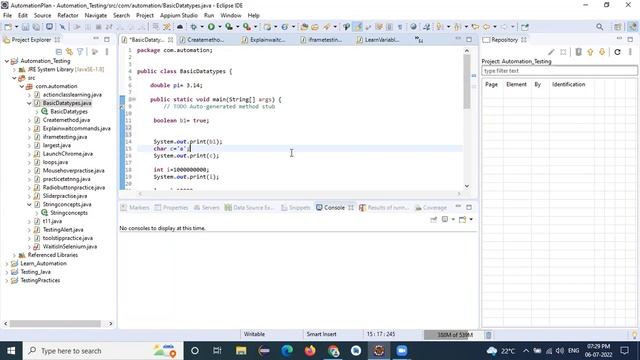
Task: Click the Project Explorer horizontal scrollbar
Action: pos(55,324)
